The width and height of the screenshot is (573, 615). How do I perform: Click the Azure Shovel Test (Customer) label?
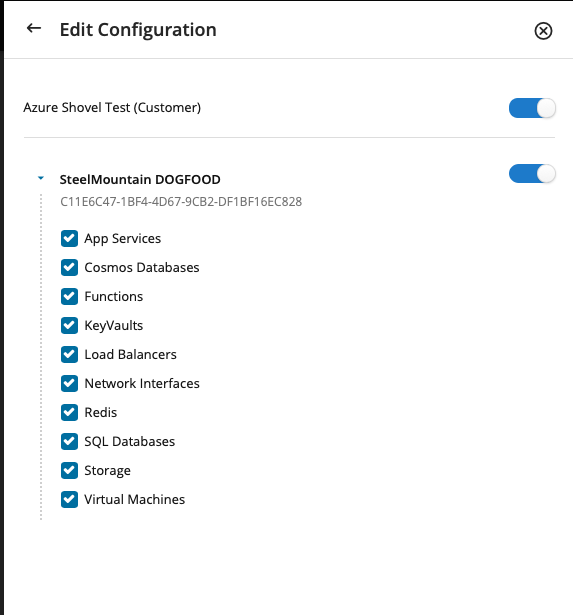[112, 107]
